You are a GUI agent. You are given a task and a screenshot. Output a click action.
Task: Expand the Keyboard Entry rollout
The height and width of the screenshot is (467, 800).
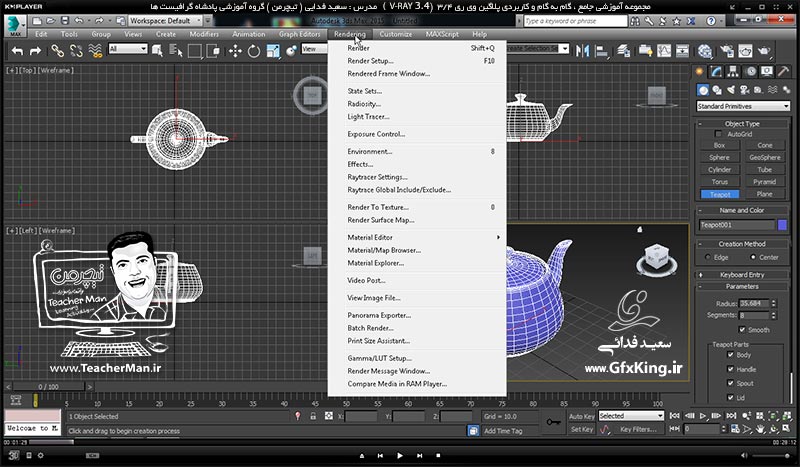[742, 275]
